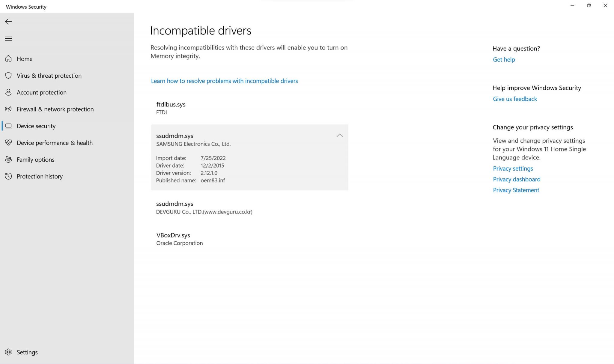View the Privacy Statement
This screenshot has width=614, height=364.
tap(516, 190)
